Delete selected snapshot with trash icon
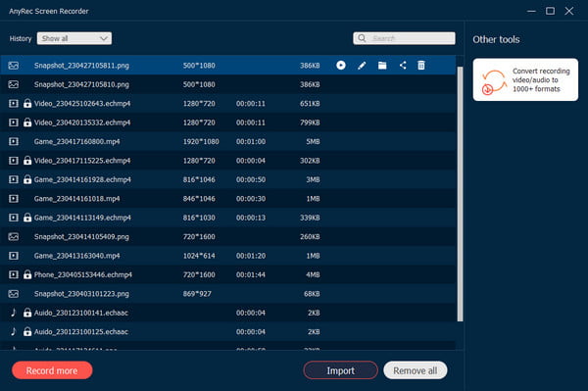 point(421,66)
